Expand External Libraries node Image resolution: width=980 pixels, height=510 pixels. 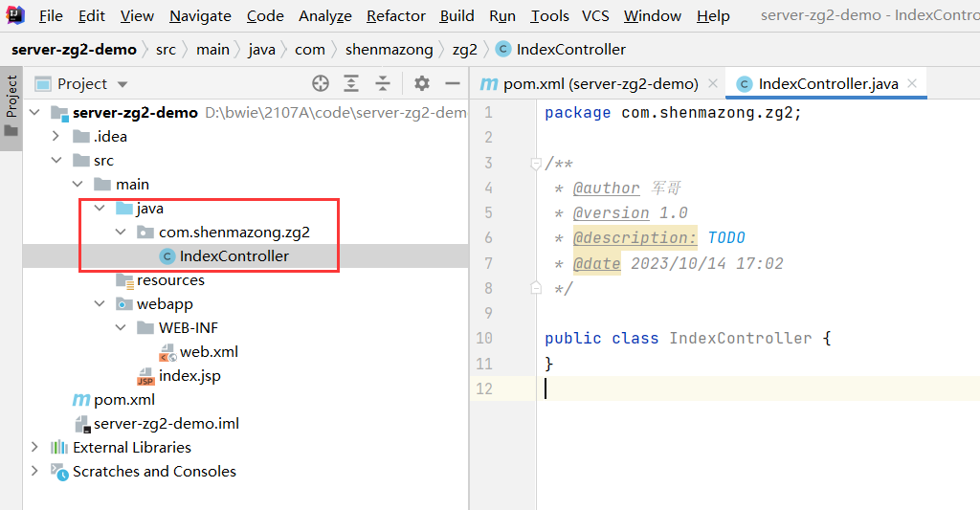34,448
